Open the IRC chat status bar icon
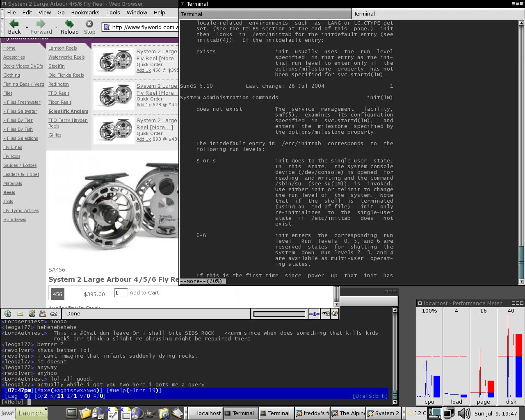The width and height of the screenshot is (525, 420). [x=53, y=314]
